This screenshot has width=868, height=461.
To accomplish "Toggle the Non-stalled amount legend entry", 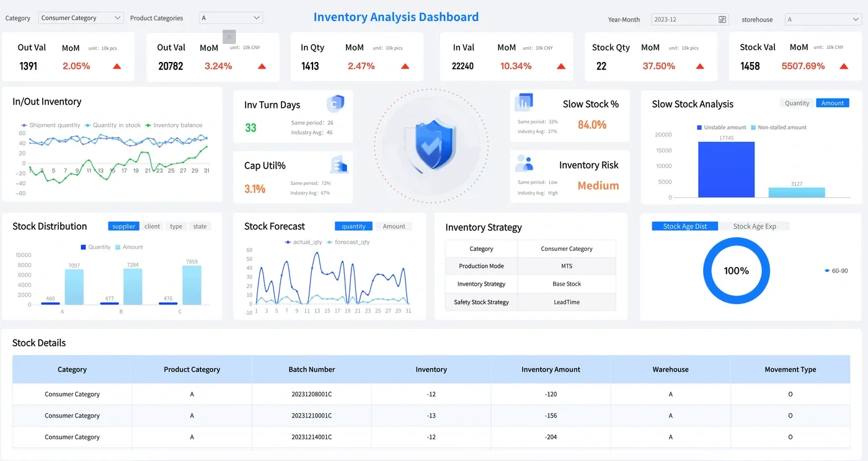I will point(779,127).
